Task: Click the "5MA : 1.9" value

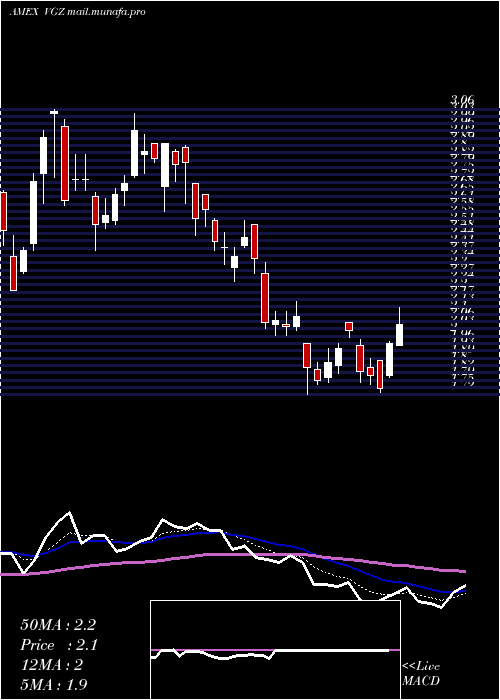Action: [x=54, y=684]
